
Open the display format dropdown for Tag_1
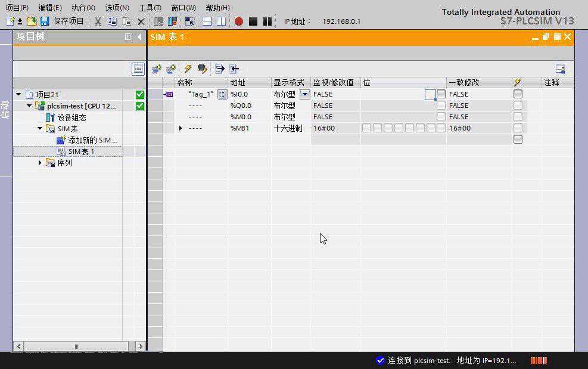tap(304, 94)
